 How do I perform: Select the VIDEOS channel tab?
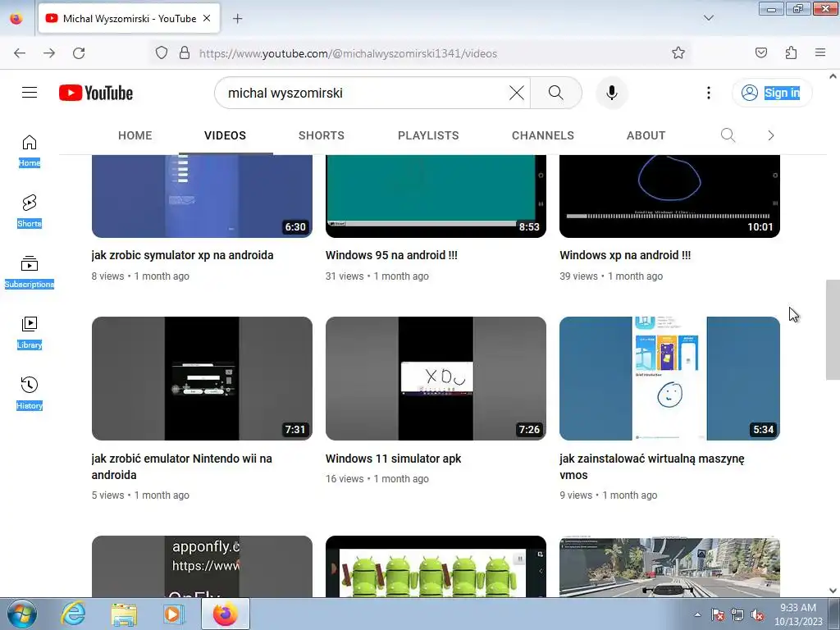tap(225, 135)
